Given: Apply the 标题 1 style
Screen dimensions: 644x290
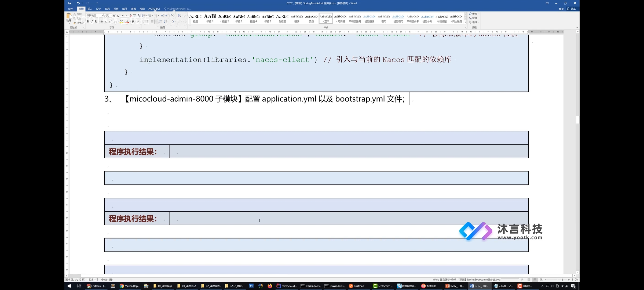Looking at the screenshot, I should click(x=210, y=18).
